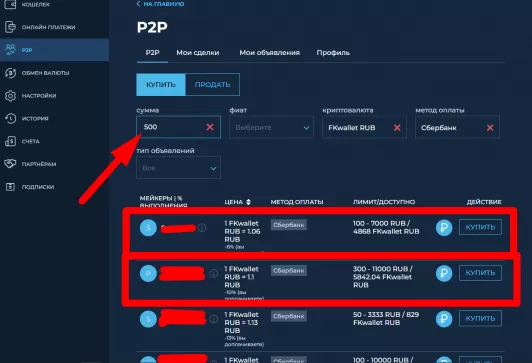Click Сбербанк tag in the 1.13 RUB offer
Image resolution: width=532 pixels, height=363 pixels.
coord(289,316)
